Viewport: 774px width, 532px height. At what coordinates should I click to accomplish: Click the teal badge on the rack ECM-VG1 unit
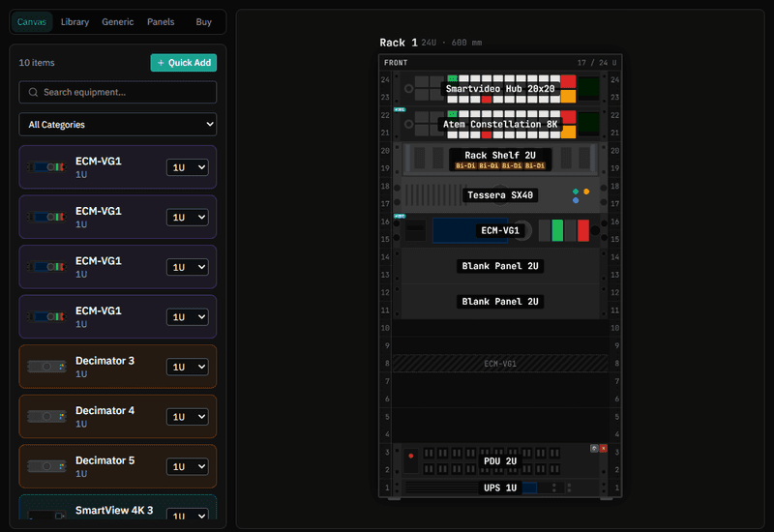(x=400, y=216)
